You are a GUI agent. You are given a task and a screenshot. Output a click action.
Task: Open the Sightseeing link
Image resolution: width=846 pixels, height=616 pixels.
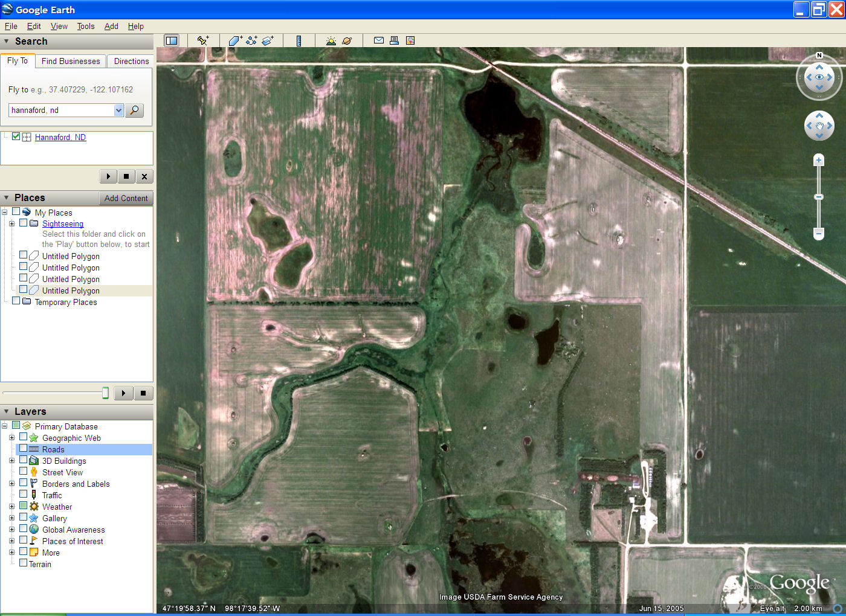pos(63,223)
